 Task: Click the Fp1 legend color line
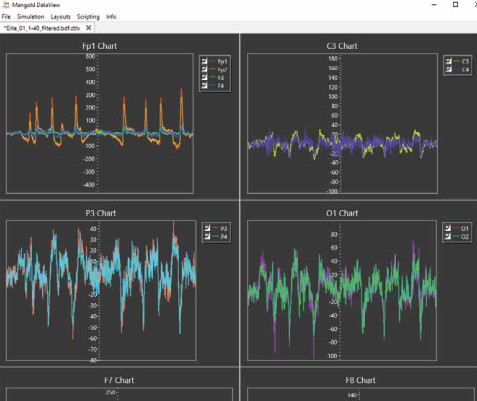pyautogui.click(x=213, y=61)
